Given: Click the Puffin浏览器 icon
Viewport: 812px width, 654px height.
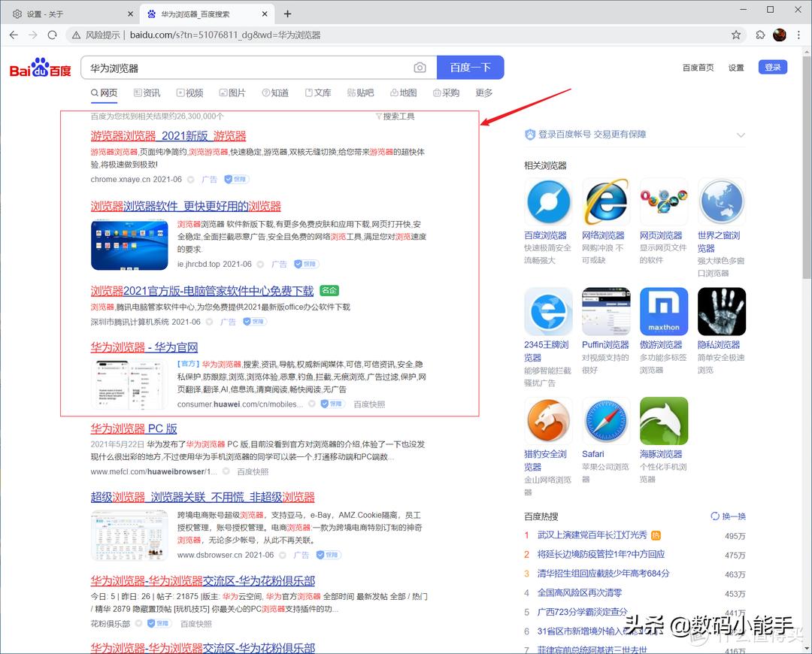Looking at the screenshot, I should [x=606, y=311].
